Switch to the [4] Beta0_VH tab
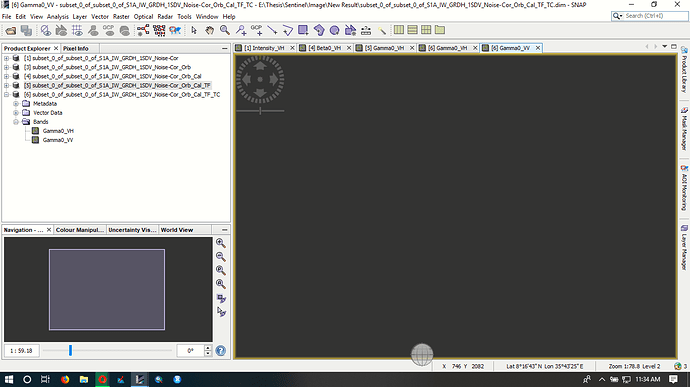This screenshot has width=690, height=387. 325,48
